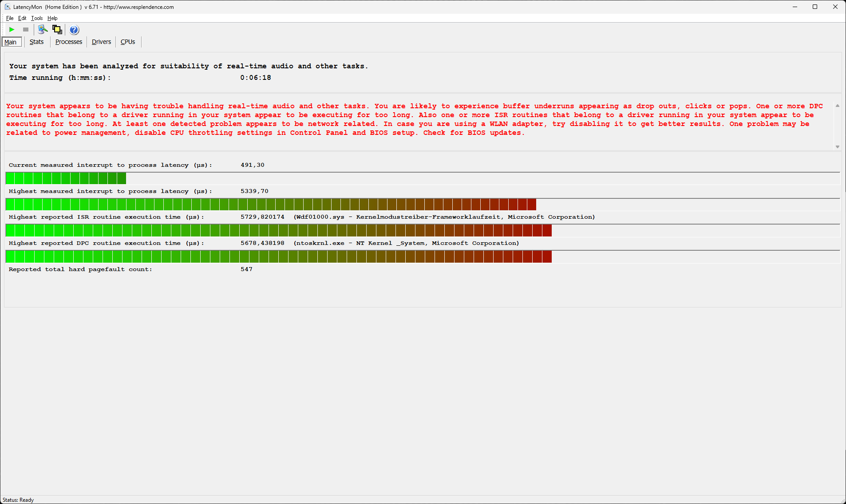Select the highest latency value 5339,70

[x=255, y=191]
